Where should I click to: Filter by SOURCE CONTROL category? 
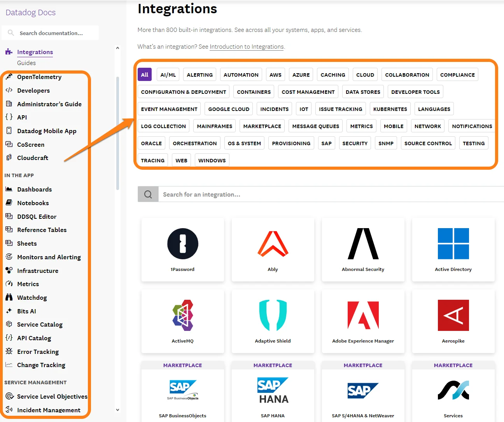point(428,143)
